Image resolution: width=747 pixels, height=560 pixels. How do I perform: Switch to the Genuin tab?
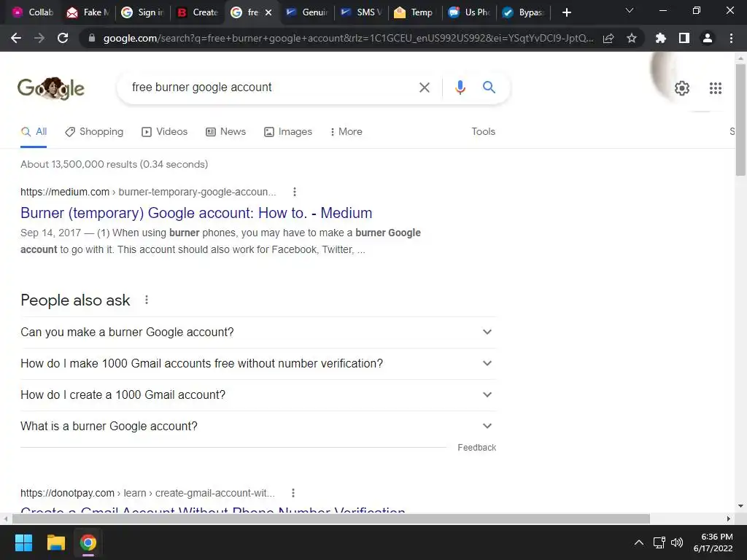point(306,12)
